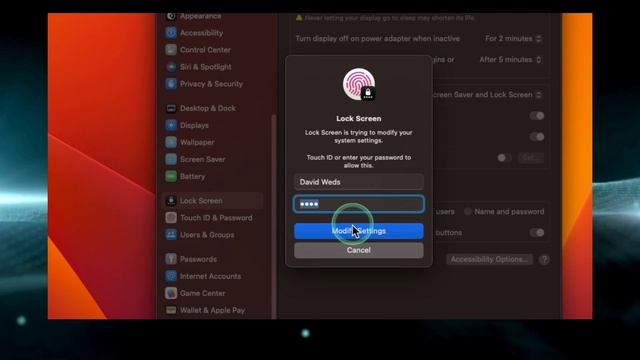Click the help question mark button
640x360 pixels.
coord(544,260)
